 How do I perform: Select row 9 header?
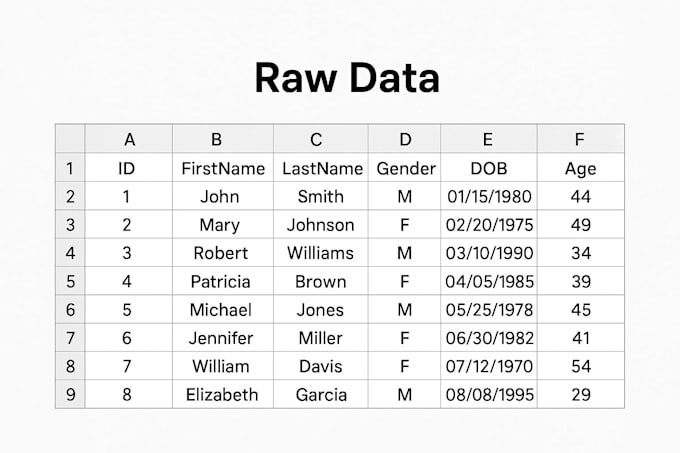point(70,394)
